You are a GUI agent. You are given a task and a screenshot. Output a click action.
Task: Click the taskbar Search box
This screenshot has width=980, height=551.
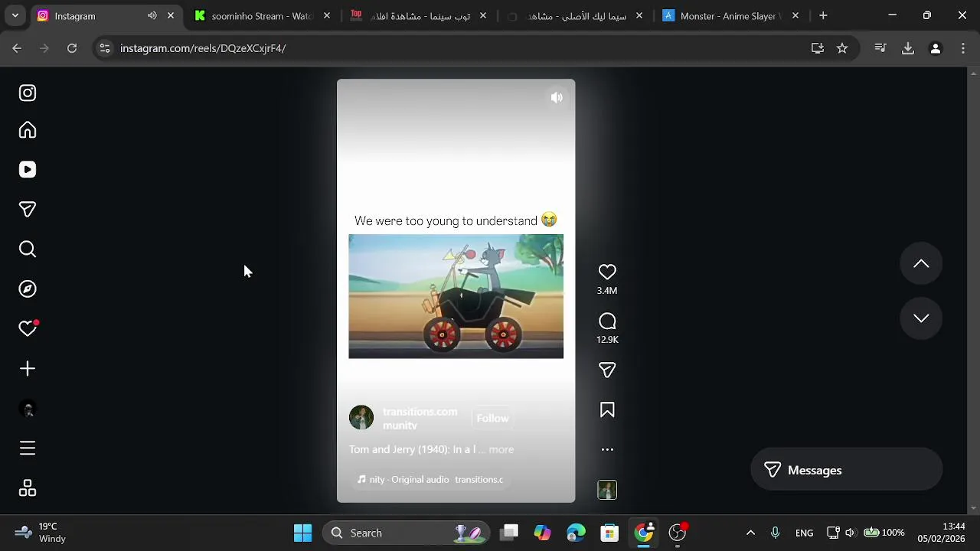[407, 533]
